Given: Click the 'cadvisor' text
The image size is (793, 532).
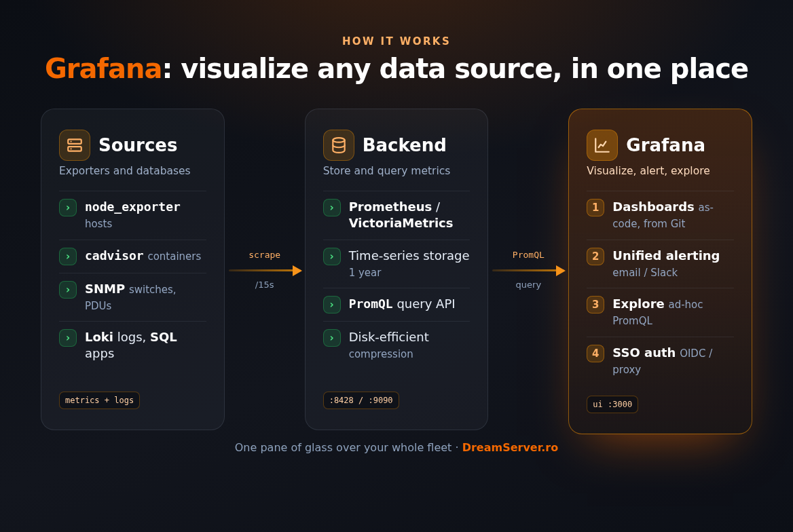Looking at the screenshot, I should click(x=114, y=256).
